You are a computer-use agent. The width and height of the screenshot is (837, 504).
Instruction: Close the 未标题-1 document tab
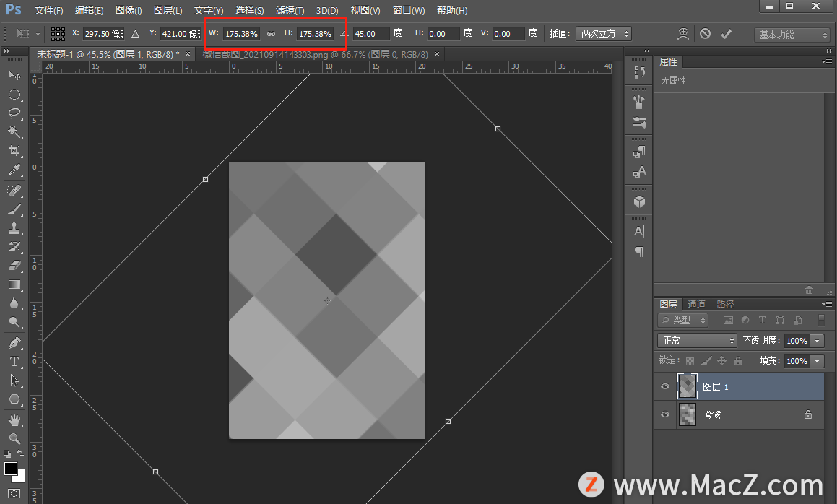187,54
